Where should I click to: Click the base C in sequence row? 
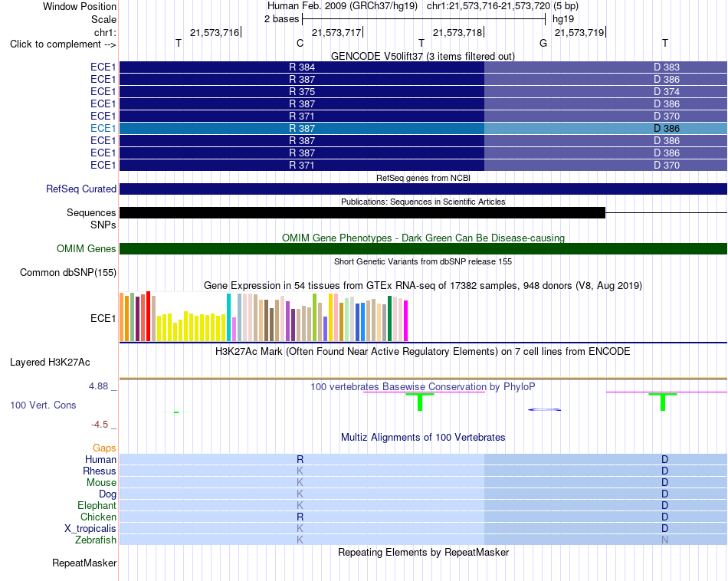tap(300, 43)
